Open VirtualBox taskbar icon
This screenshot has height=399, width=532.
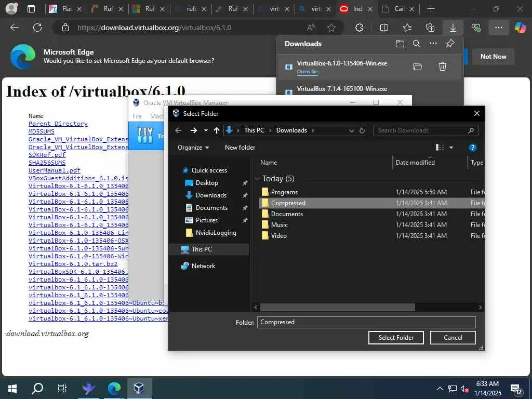[x=139, y=388]
